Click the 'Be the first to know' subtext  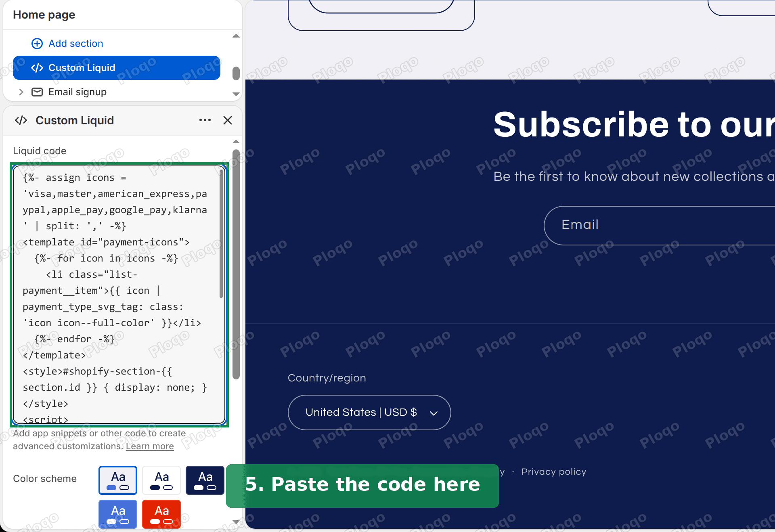tap(634, 176)
